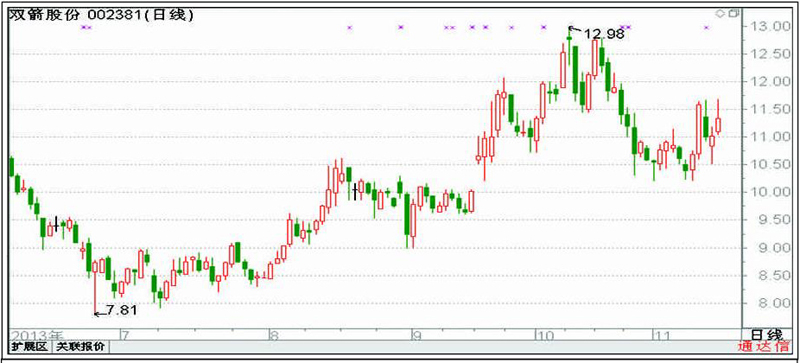Click the 日线 period label at bottom right
Viewport: 800px width, 363px height.
click(x=766, y=334)
